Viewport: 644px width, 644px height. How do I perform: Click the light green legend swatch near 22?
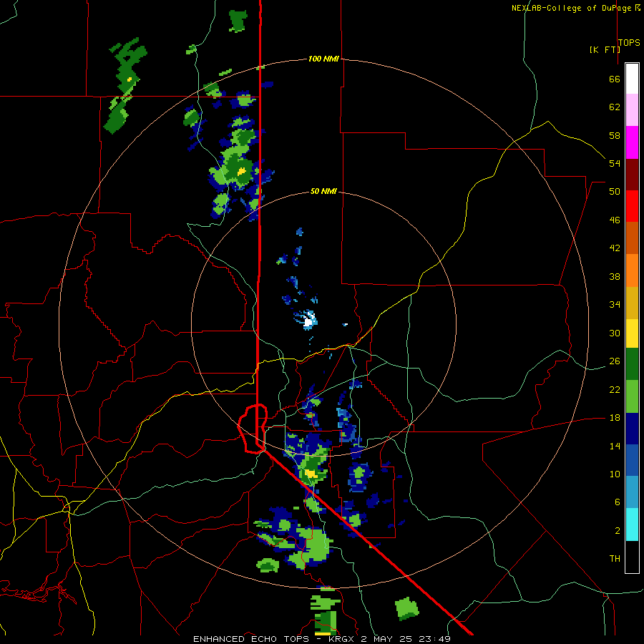coord(632,396)
